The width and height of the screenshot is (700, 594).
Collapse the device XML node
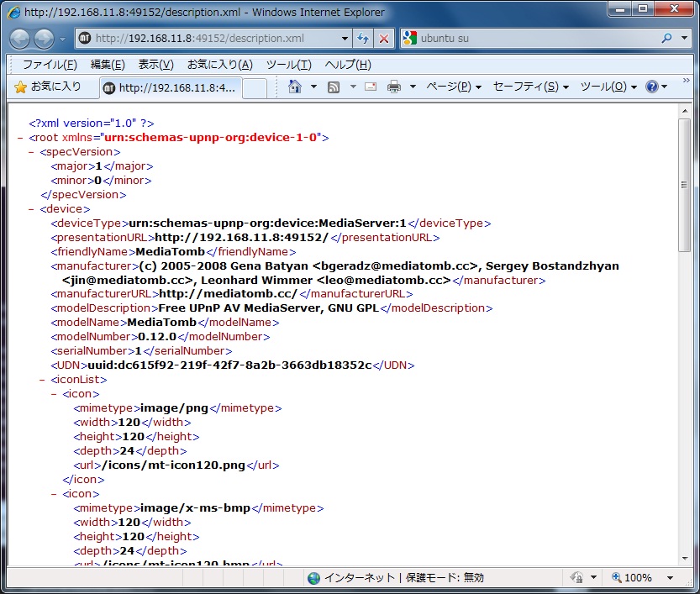click(x=31, y=209)
